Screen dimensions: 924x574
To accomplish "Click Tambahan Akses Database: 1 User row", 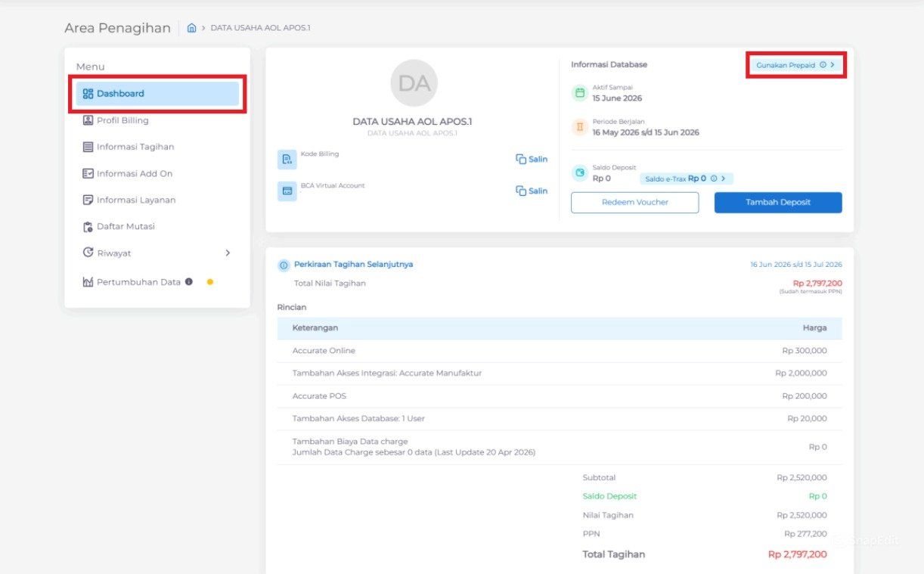I will 560,419.
